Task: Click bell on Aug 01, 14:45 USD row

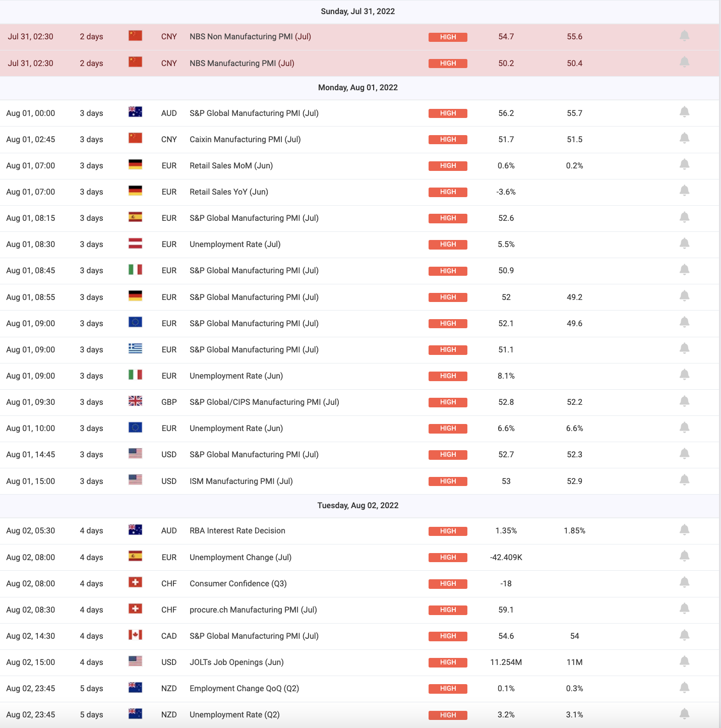Action: (684, 454)
